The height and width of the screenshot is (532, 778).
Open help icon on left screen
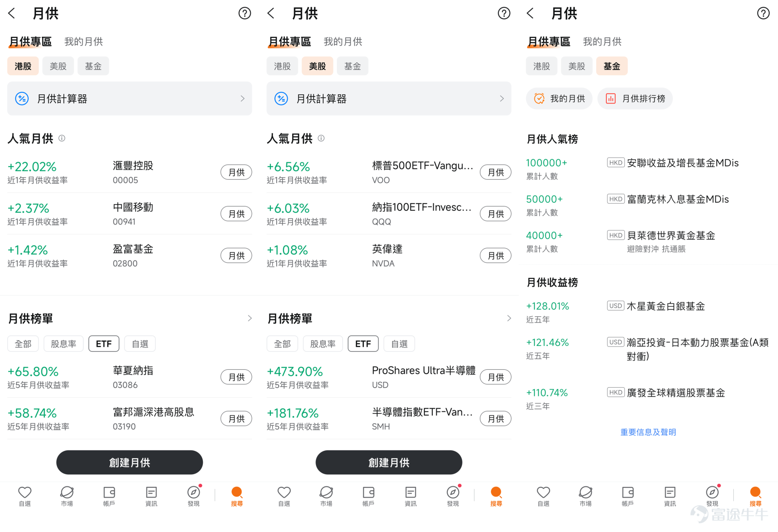click(245, 14)
